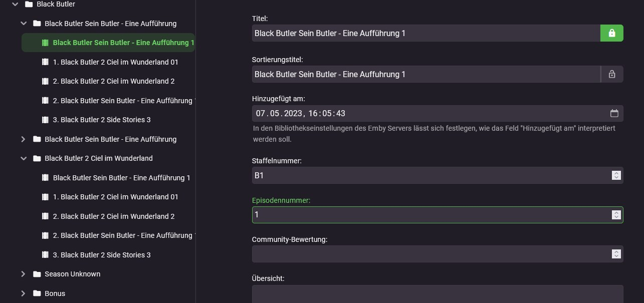
Task: Click the green lock icon beside Titel
Action: click(611, 33)
